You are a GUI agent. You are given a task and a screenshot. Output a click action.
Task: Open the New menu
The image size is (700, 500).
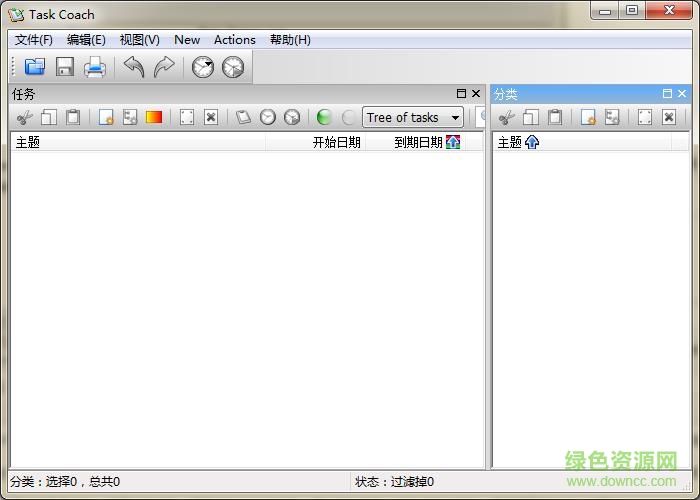(187, 40)
